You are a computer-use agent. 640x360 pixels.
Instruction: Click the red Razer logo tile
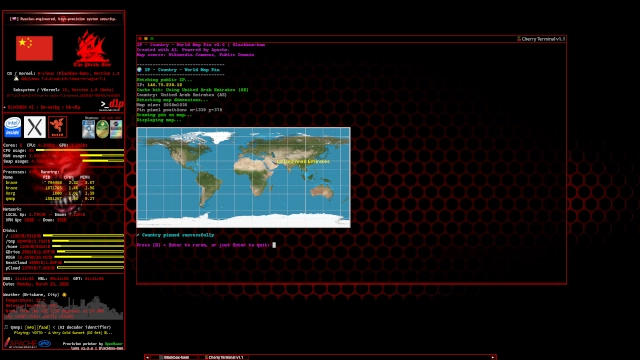(58, 127)
